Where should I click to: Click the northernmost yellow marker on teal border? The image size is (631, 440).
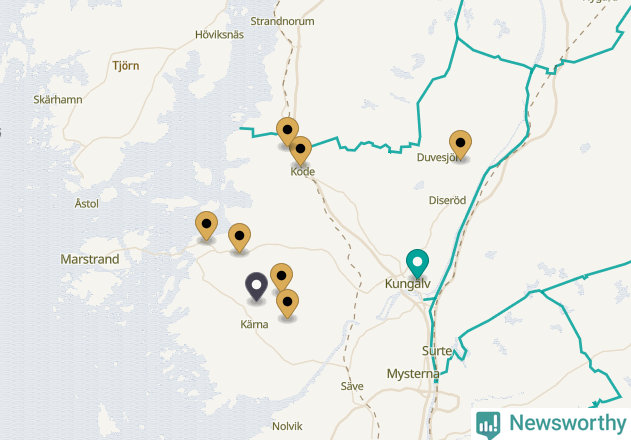[x=287, y=132]
